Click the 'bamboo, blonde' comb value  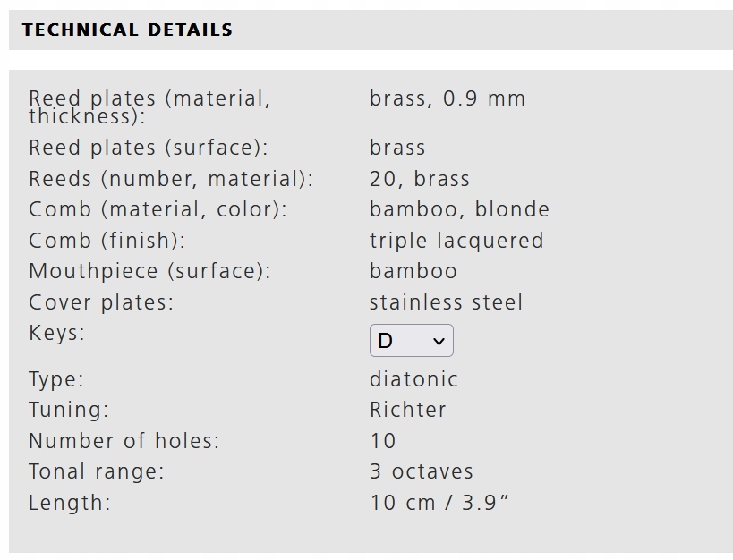point(459,209)
